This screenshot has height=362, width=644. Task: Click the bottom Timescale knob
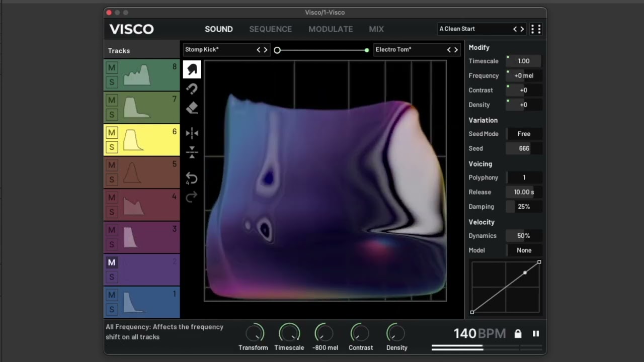point(289,333)
